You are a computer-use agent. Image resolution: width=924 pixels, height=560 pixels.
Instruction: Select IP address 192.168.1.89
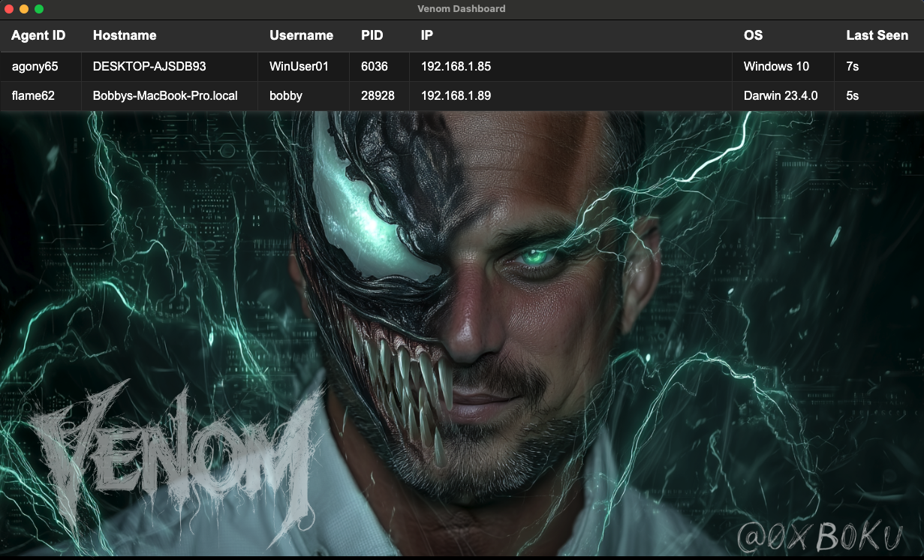(455, 95)
